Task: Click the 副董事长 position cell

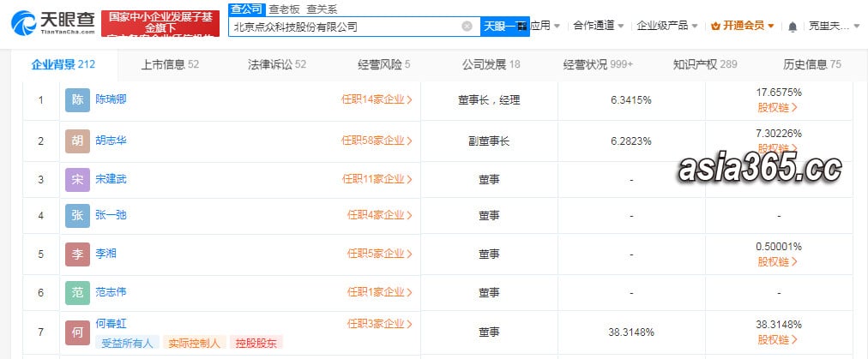Action: 490,141
